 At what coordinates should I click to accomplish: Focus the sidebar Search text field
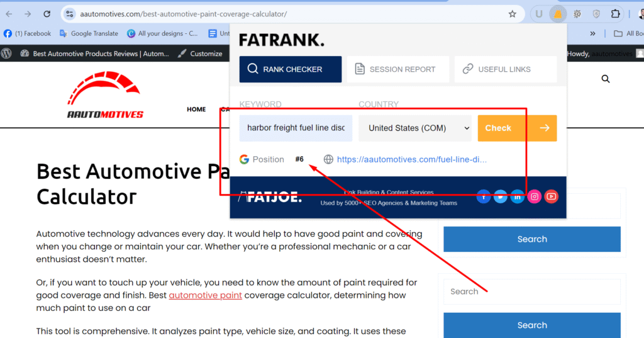pyautogui.click(x=532, y=291)
